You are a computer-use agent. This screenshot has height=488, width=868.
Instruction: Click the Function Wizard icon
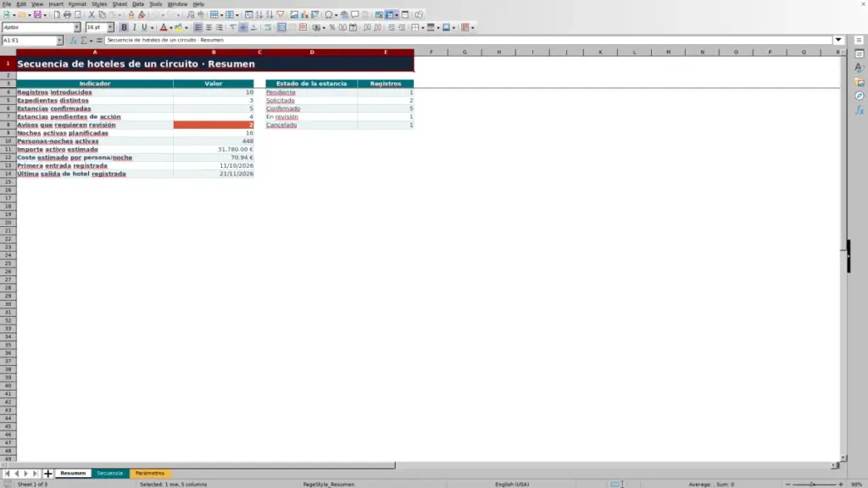73,41
